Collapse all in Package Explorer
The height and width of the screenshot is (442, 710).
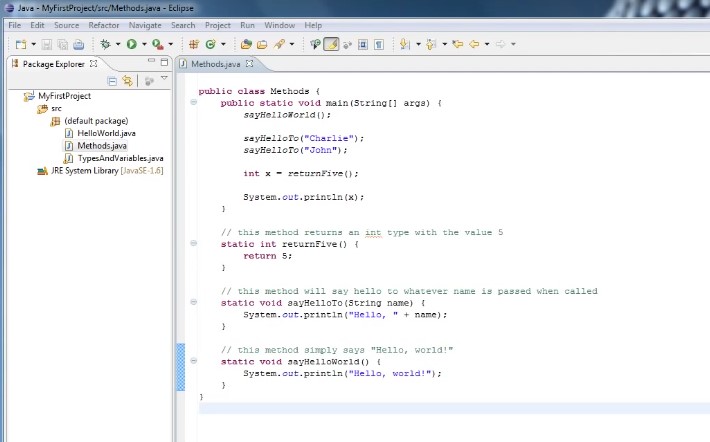pos(112,81)
